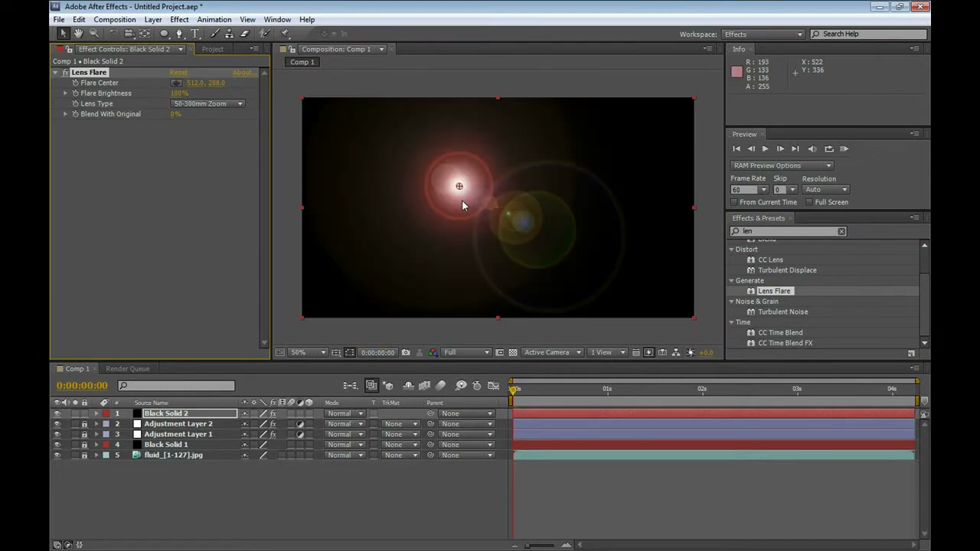
Task: Click About link for Lens Flare
Action: 243,73
